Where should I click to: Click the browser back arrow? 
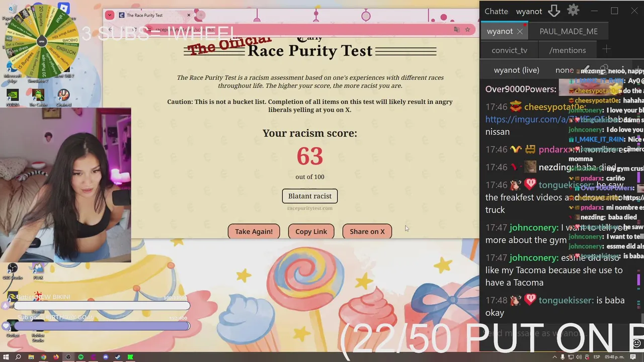(111, 30)
